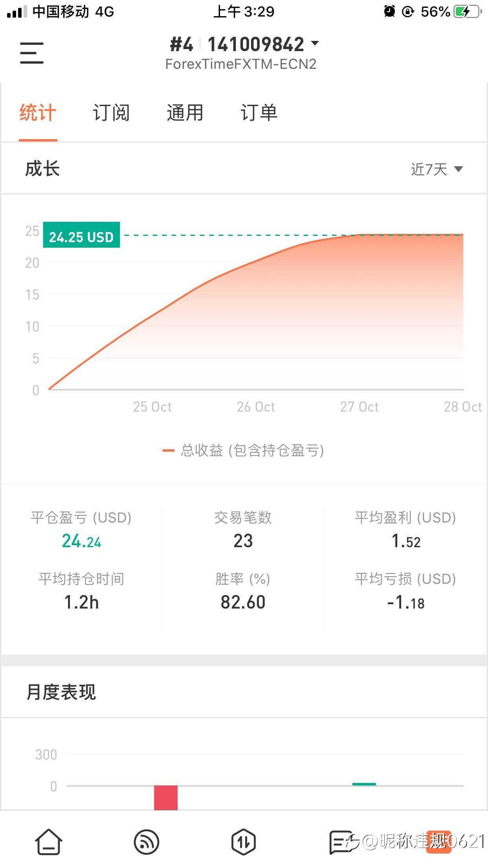The image size is (488, 868).
Task: Open the 近7天 time range dropdown
Action: (437, 169)
